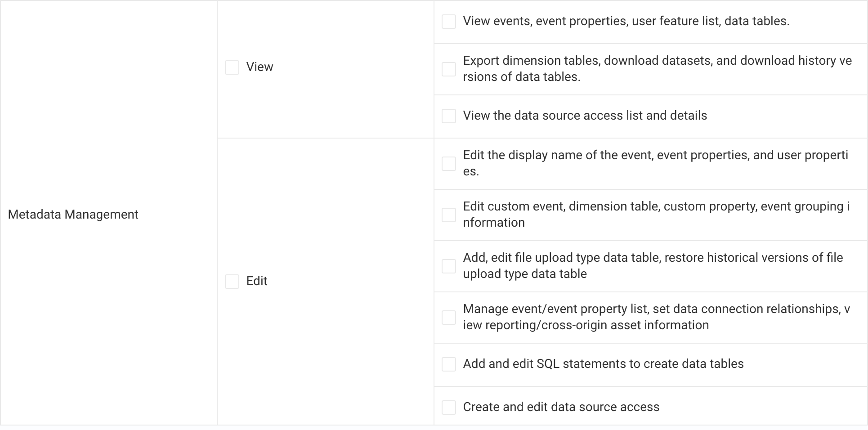This screenshot has width=868, height=430.
Task: Click 'View the data source access list' text
Action: [585, 116]
